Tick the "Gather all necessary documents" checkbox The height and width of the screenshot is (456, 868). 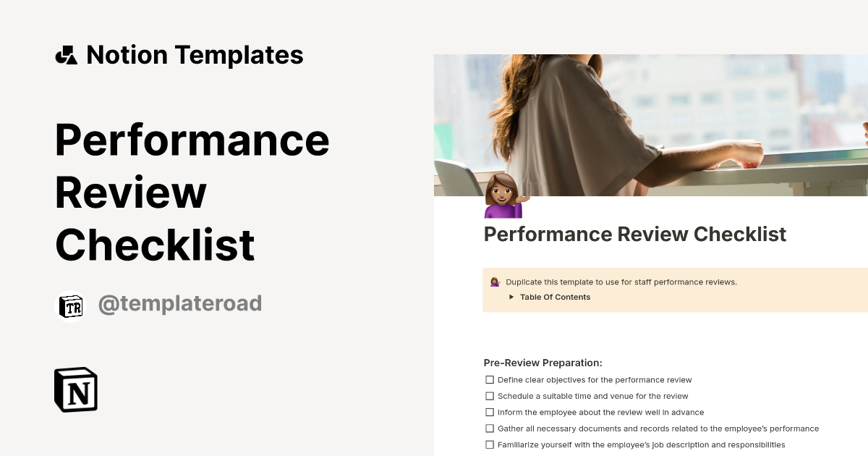coord(490,428)
